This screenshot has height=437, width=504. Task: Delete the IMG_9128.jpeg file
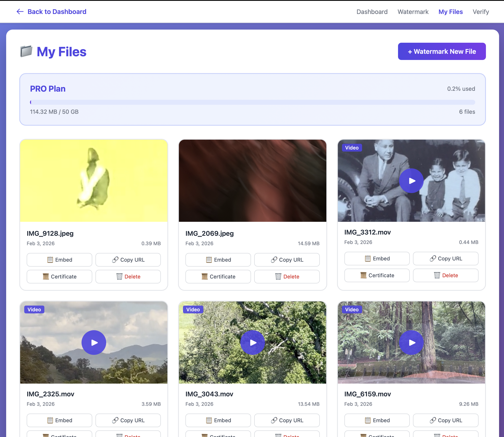pyautogui.click(x=128, y=277)
